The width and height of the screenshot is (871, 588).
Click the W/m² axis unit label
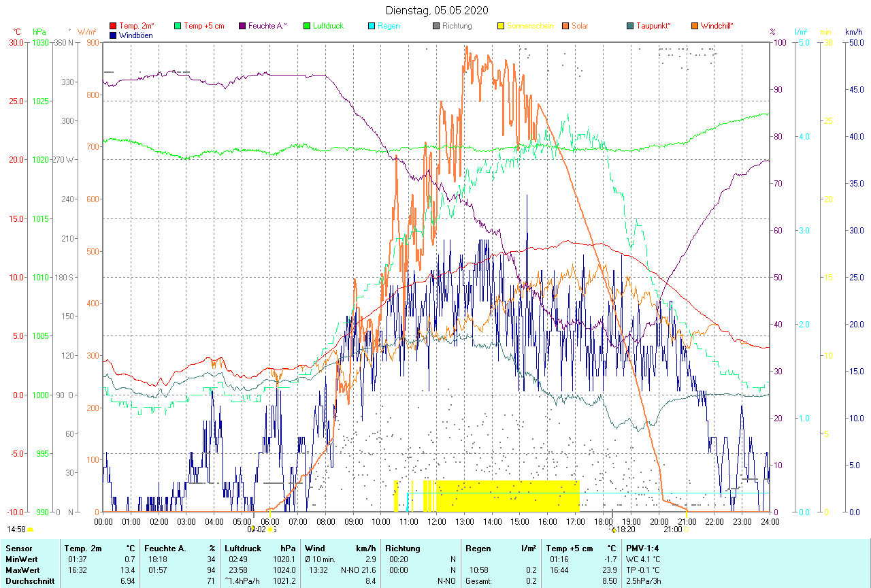point(87,32)
